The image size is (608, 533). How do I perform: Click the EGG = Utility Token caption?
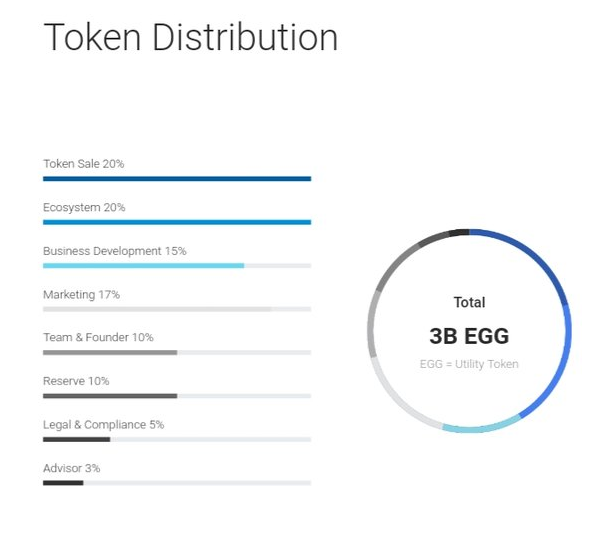tap(469, 364)
